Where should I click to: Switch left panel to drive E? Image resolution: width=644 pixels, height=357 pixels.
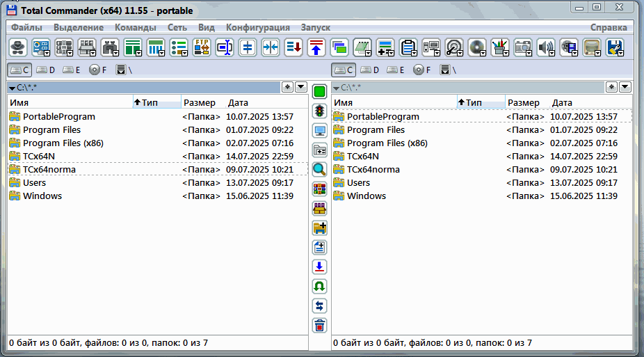coord(72,70)
